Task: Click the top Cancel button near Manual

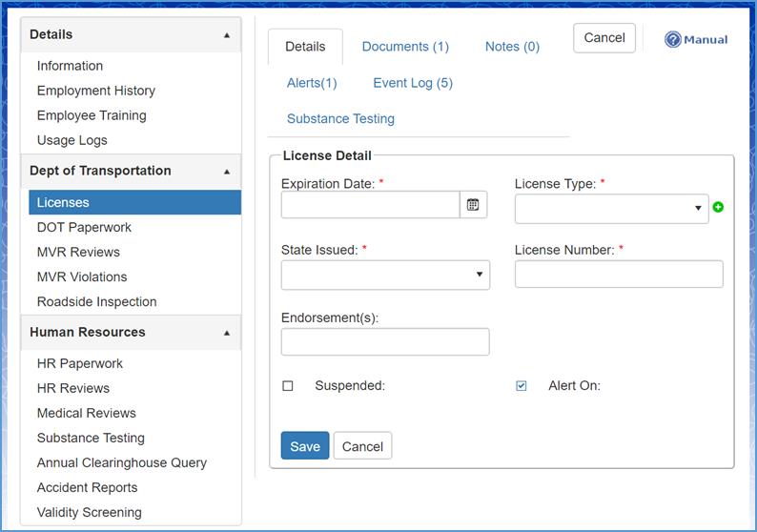Action: (x=604, y=38)
